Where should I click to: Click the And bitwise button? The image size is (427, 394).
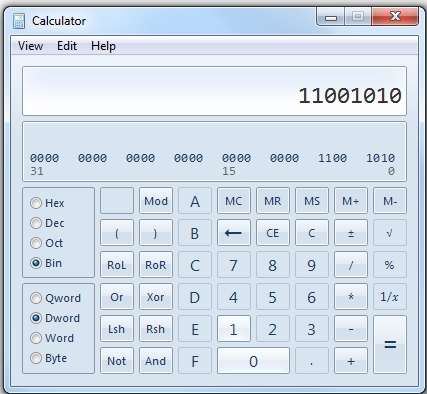pyautogui.click(x=156, y=361)
